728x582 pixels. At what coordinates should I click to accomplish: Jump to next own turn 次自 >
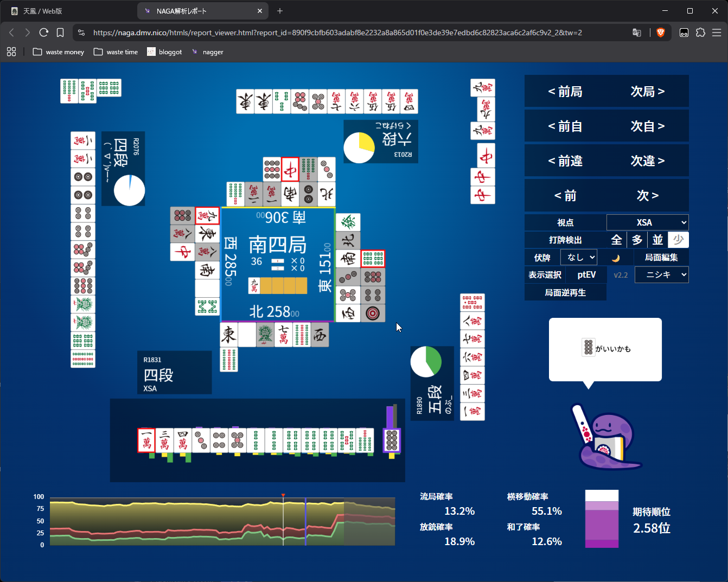(648, 126)
